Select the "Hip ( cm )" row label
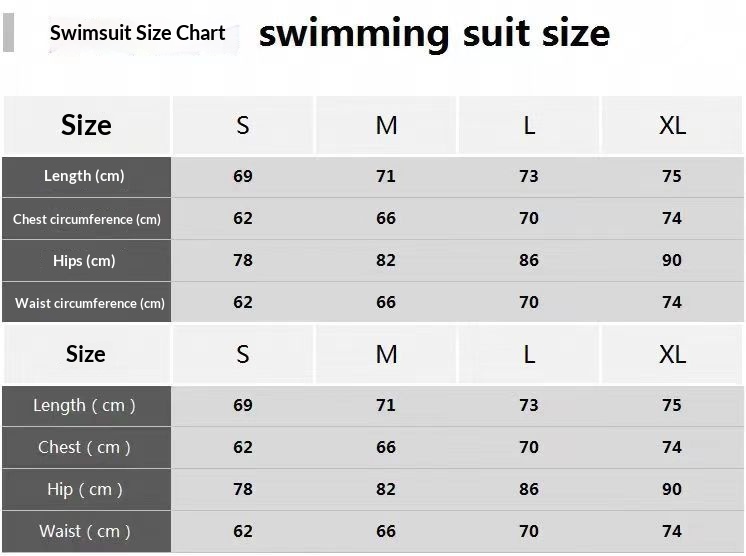 (x=85, y=489)
